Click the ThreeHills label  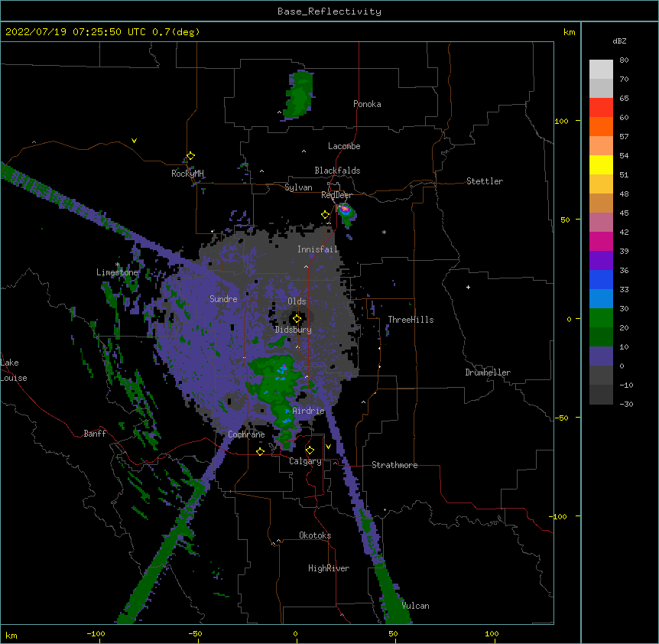pos(411,320)
